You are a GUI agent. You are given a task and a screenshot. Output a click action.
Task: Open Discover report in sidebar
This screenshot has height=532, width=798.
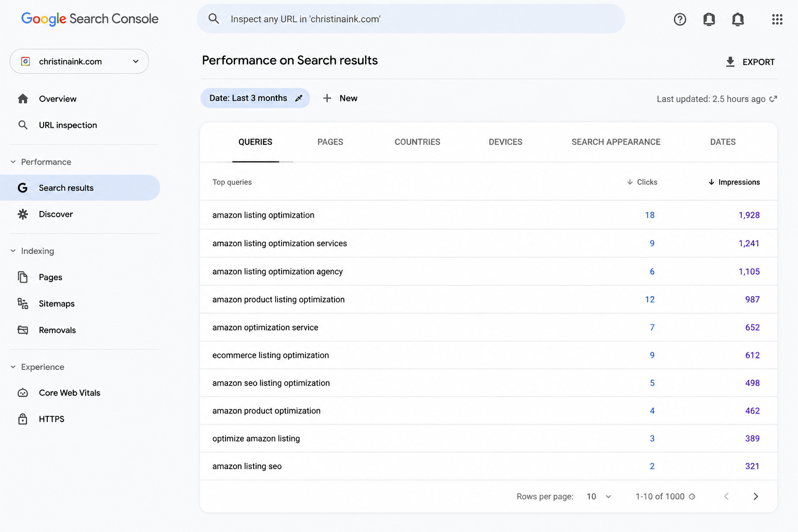point(56,214)
